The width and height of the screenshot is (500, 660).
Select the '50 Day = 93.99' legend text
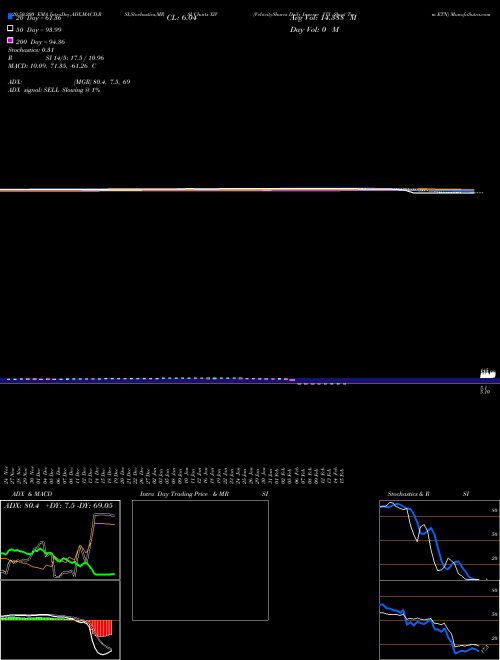(x=38, y=30)
